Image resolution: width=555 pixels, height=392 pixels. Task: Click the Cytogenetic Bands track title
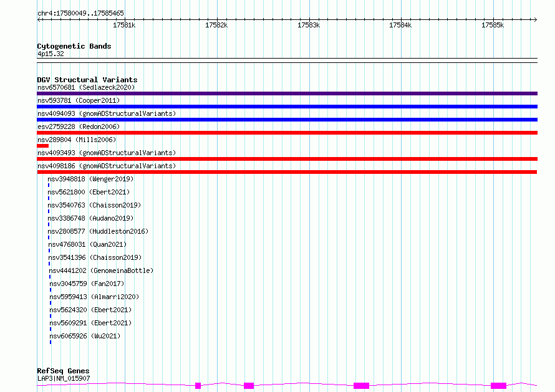[74, 46]
